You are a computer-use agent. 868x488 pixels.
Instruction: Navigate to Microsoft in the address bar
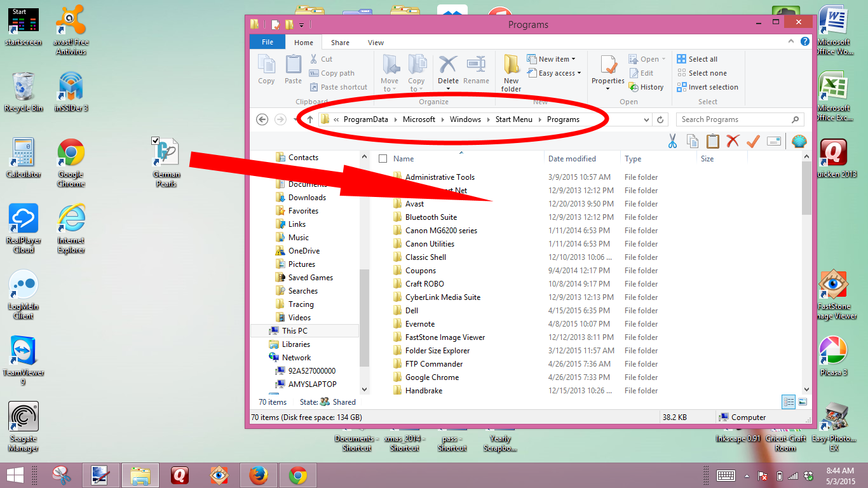[419, 119]
